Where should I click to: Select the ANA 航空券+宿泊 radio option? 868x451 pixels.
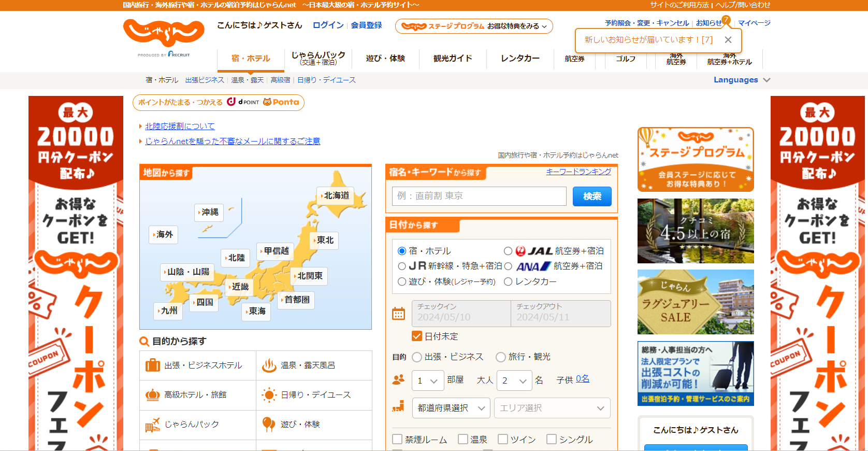tap(508, 266)
